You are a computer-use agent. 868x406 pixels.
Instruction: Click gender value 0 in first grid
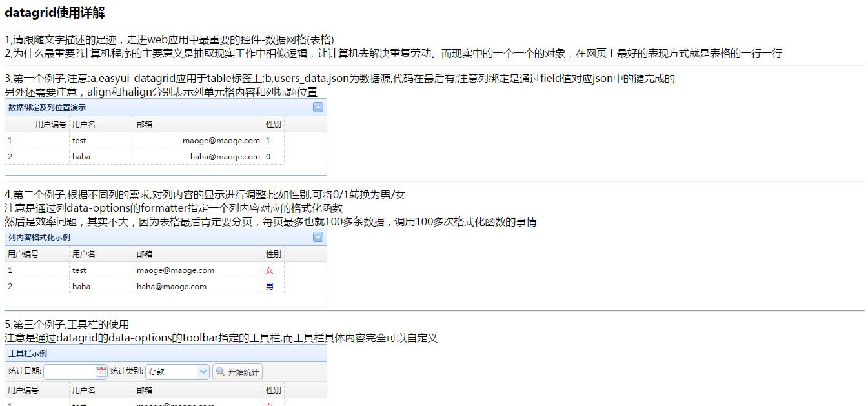(x=274, y=156)
